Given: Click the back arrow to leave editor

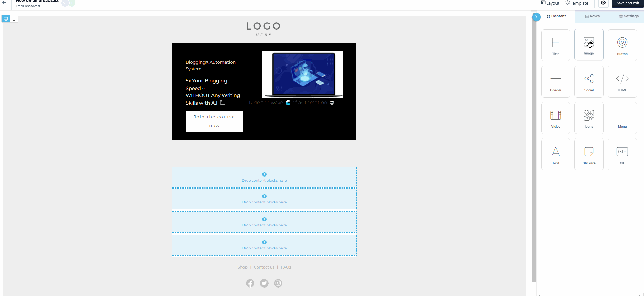Looking at the screenshot, I should [x=4, y=3].
